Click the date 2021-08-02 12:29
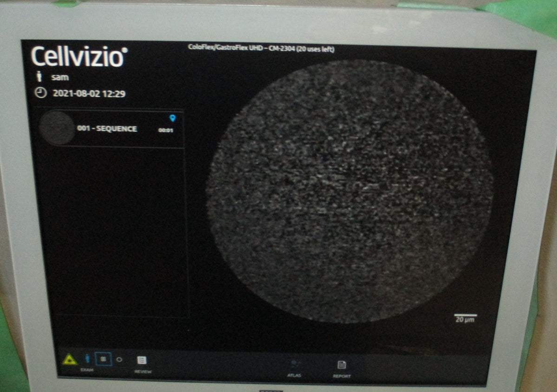557x392 pixels. pyautogui.click(x=89, y=94)
